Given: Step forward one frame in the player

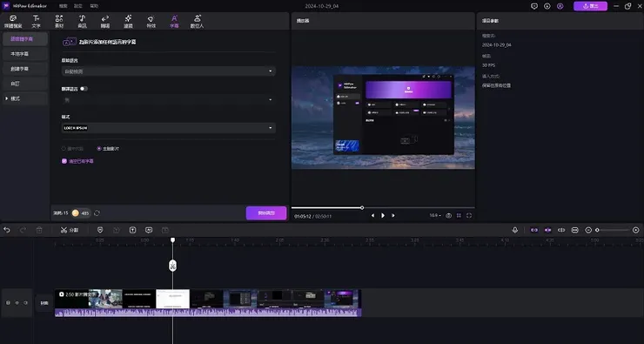Looking at the screenshot, I should [x=393, y=215].
